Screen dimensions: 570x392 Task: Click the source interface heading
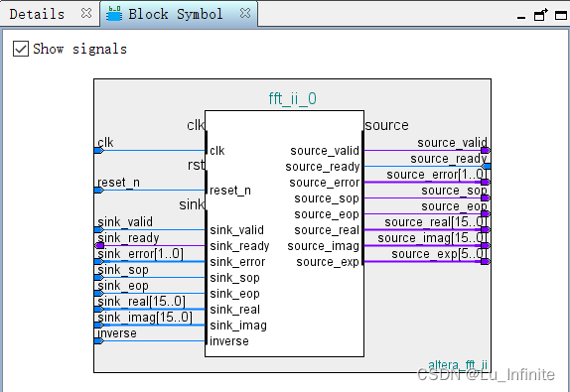tap(387, 125)
